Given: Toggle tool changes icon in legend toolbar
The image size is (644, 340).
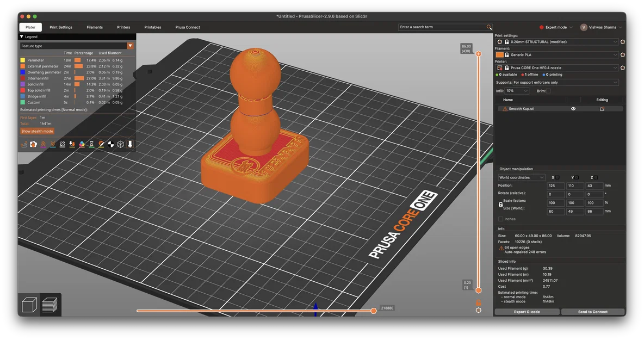Looking at the screenshot, I should coord(72,144).
